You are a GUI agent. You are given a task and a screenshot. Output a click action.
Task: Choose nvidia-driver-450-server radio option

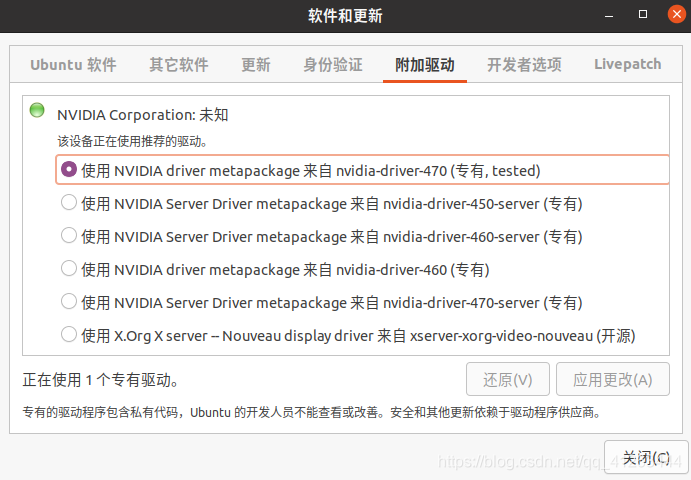pyautogui.click(x=69, y=203)
